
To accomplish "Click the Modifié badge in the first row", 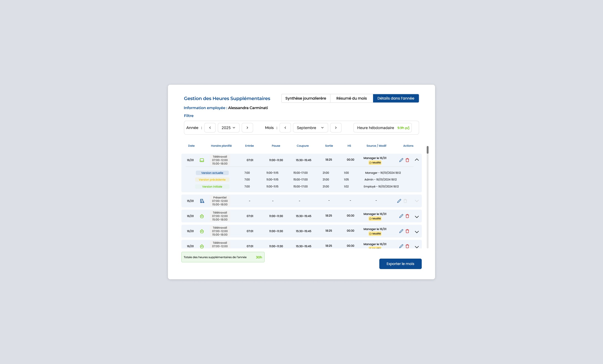I will (x=375, y=163).
